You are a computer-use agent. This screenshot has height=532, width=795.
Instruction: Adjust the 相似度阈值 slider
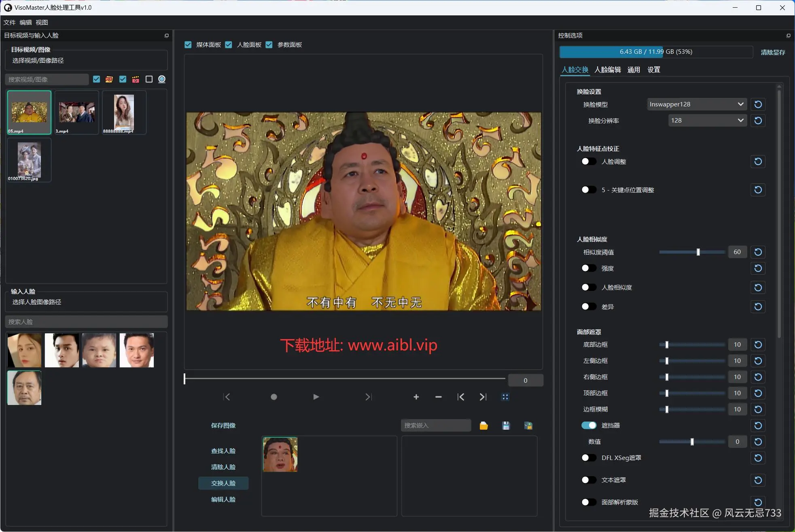tap(698, 252)
